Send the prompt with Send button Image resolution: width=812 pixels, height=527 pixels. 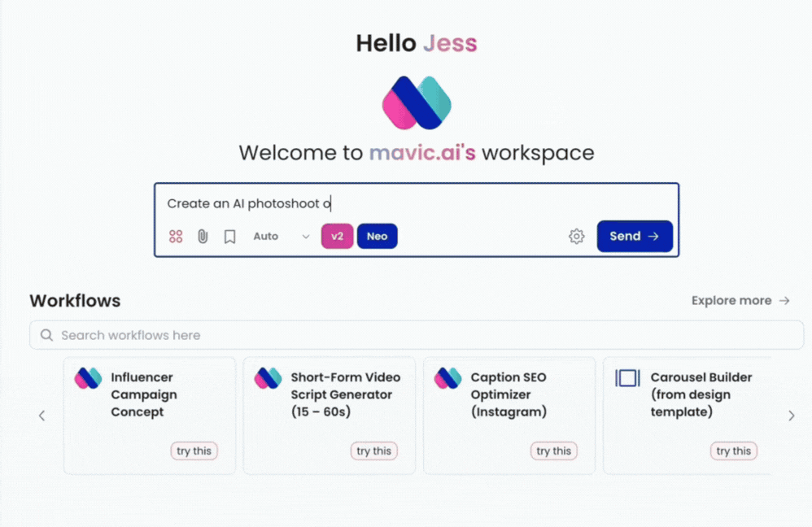(x=635, y=237)
